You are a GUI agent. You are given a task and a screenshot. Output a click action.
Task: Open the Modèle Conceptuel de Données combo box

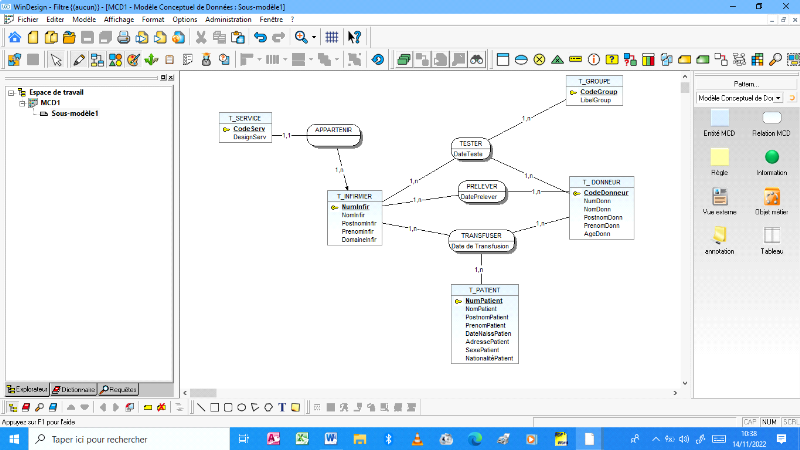[x=740, y=98]
